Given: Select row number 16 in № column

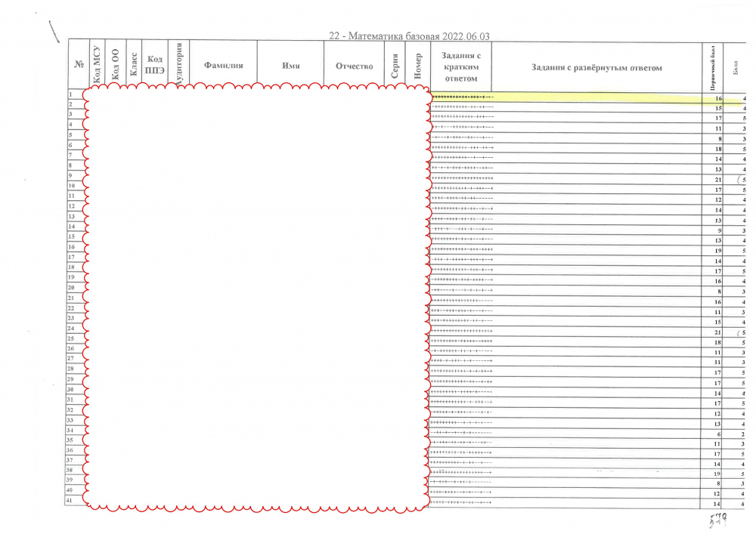Looking at the screenshot, I should click(71, 246).
